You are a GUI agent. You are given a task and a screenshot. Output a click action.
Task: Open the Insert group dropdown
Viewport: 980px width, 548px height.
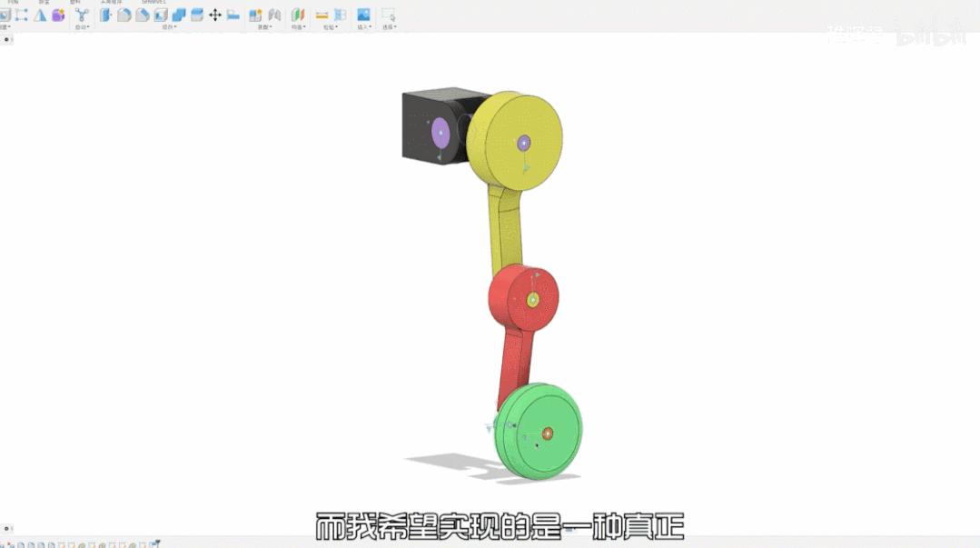pos(363,27)
